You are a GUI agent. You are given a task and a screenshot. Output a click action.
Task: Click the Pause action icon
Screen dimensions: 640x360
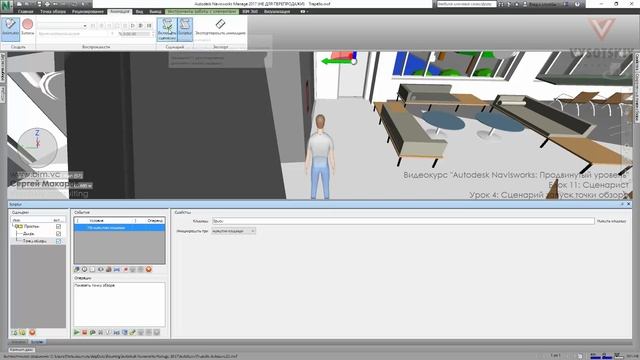[x=101, y=332]
